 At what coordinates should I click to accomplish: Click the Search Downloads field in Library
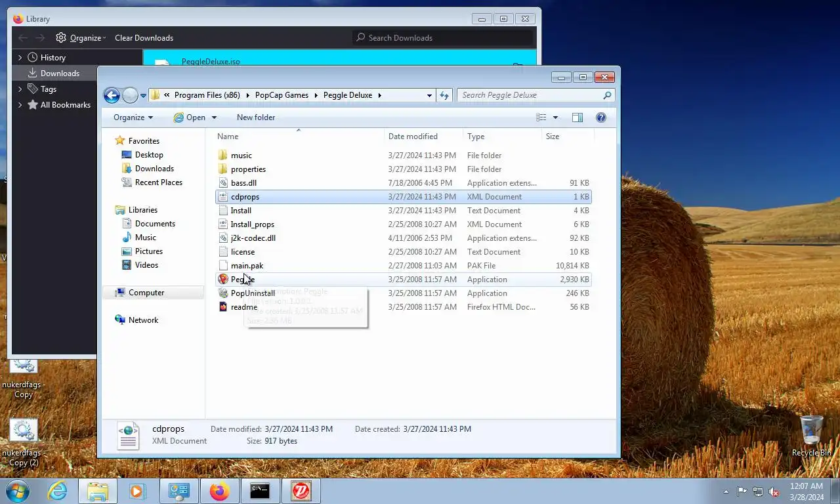point(442,38)
